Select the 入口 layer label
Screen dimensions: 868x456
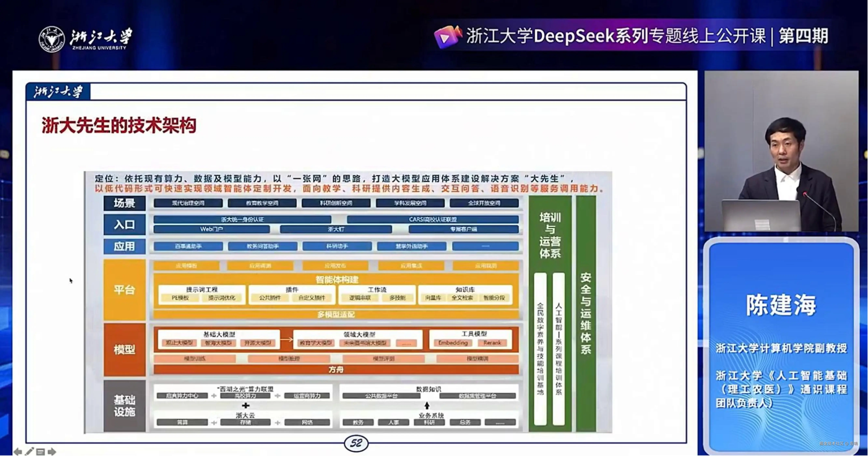pyautogui.click(x=124, y=224)
